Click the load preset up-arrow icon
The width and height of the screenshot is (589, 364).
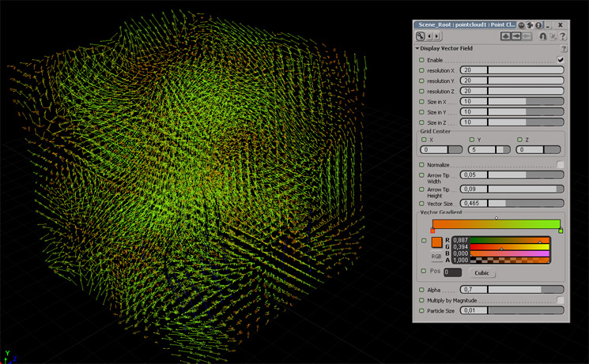pyautogui.click(x=505, y=36)
